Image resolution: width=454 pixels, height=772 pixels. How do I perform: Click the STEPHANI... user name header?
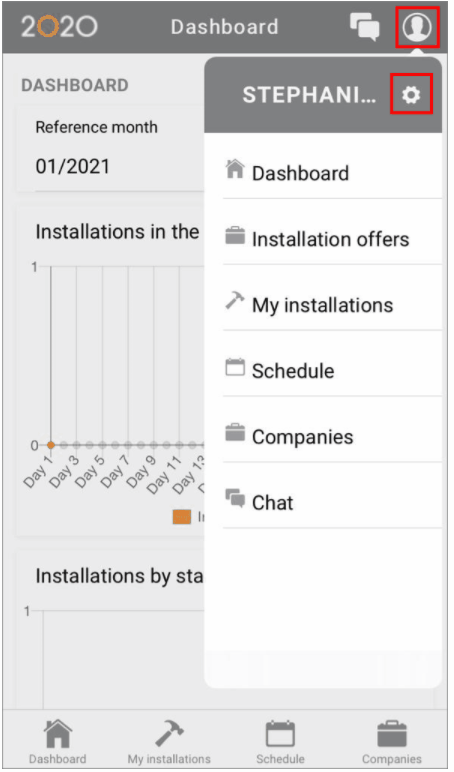[x=309, y=95]
